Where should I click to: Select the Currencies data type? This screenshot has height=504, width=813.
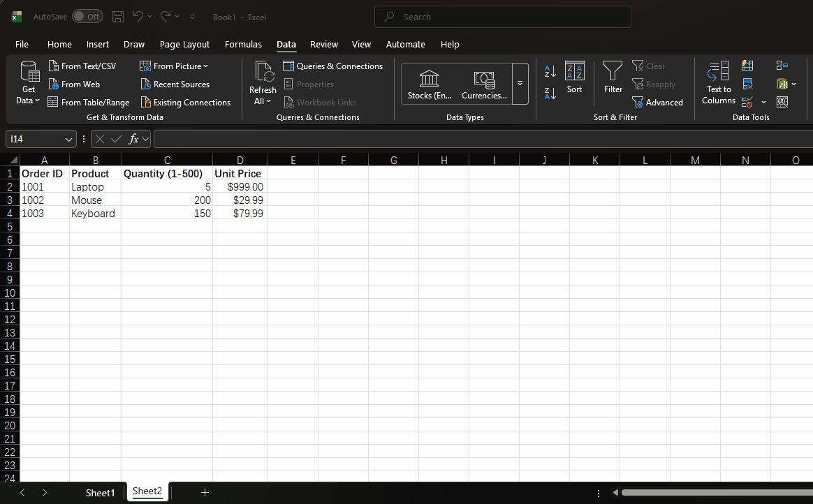coord(483,84)
